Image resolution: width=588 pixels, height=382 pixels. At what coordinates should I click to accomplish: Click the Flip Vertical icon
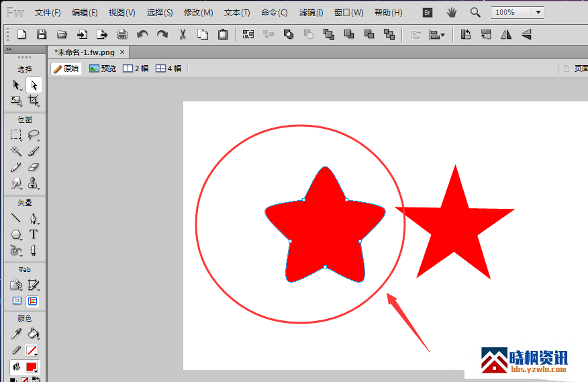pyautogui.click(x=526, y=35)
